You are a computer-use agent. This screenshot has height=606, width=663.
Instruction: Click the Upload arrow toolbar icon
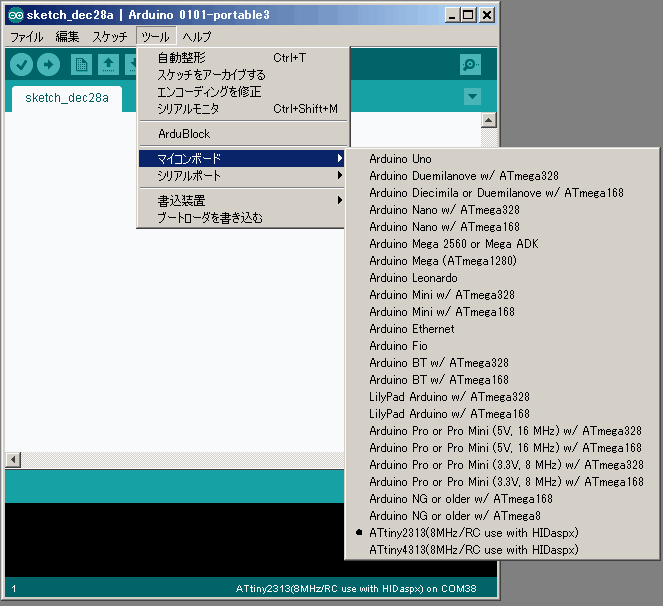[x=49, y=65]
